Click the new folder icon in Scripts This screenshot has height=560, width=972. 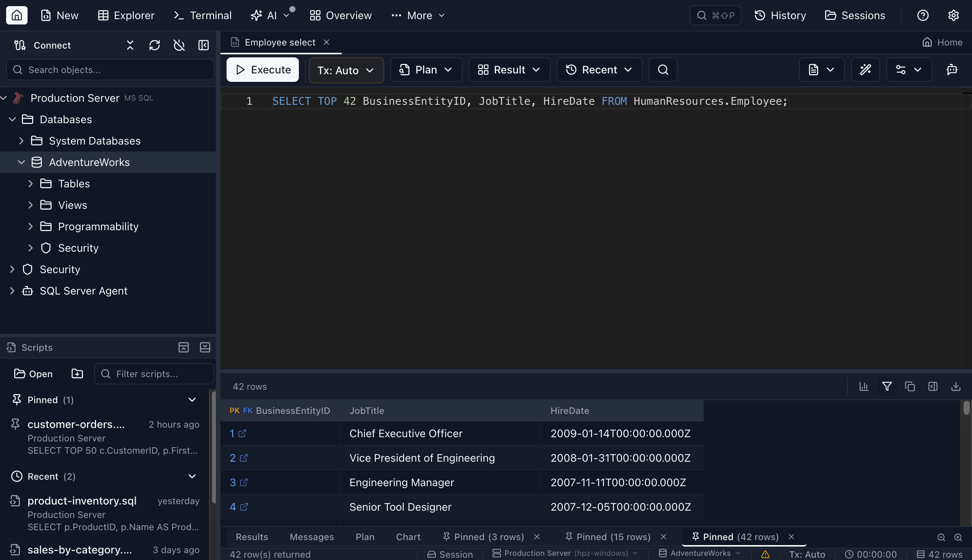coord(77,374)
